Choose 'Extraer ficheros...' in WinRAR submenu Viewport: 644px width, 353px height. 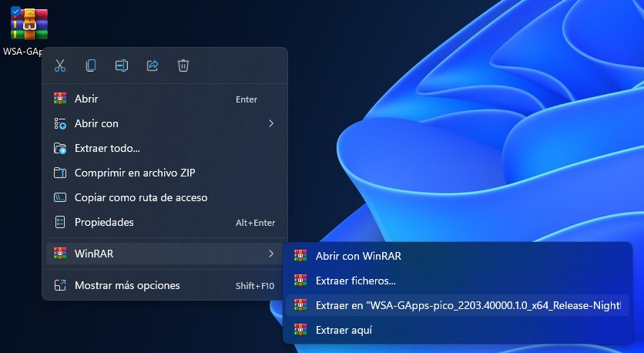(356, 281)
